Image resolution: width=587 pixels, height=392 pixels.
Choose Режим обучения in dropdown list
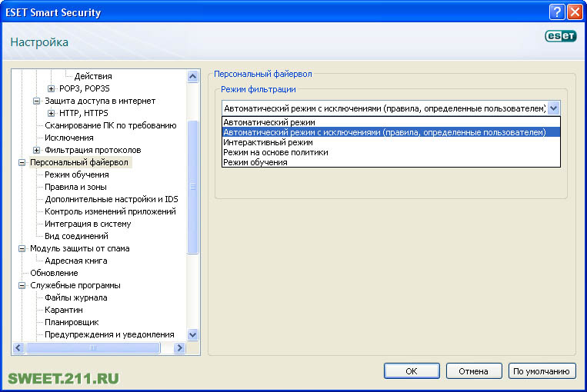[x=391, y=163]
